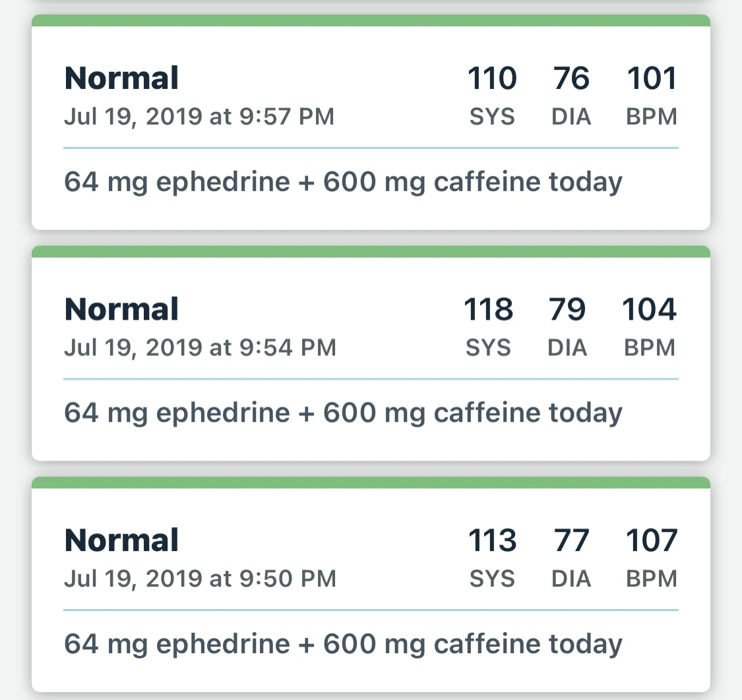Click the systolic value 118
The height and width of the screenshot is (700, 742).
pyautogui.click(x=489, y=309)
